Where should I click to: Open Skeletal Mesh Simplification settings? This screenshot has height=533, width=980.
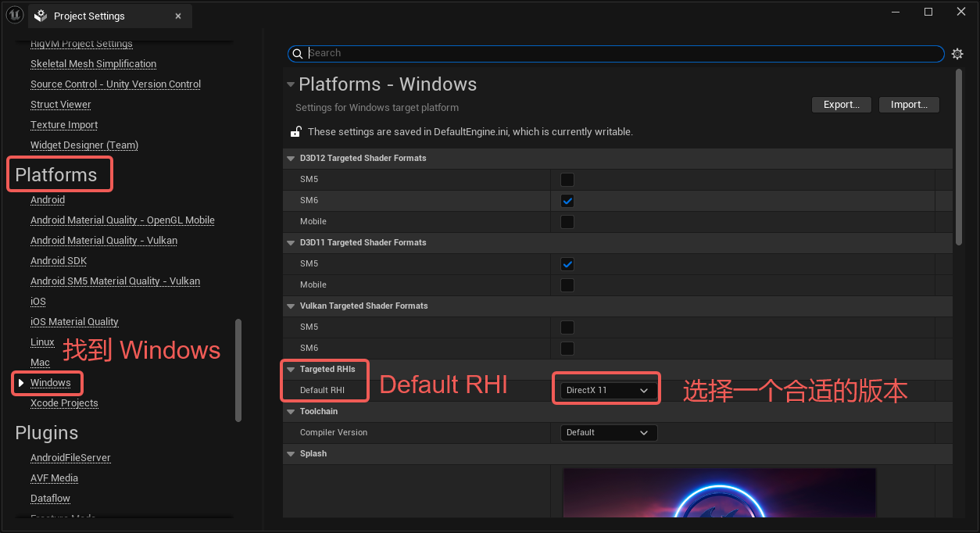click(x=93, y=64)
